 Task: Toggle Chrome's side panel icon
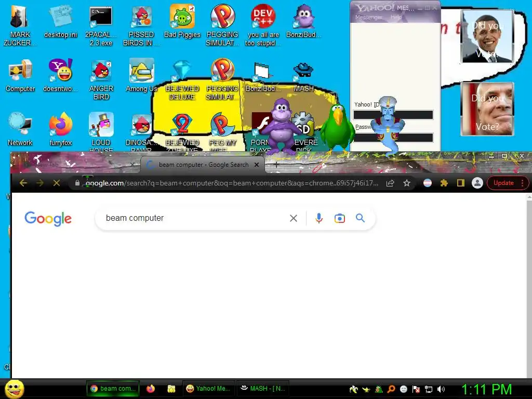tap(460, 183)
